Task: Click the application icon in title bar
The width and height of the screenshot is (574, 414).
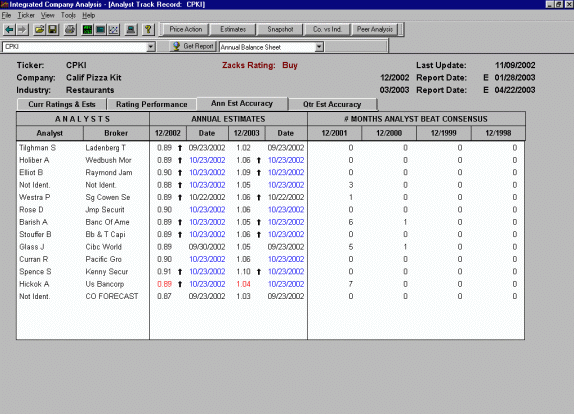Action: [x=4, y=4]
